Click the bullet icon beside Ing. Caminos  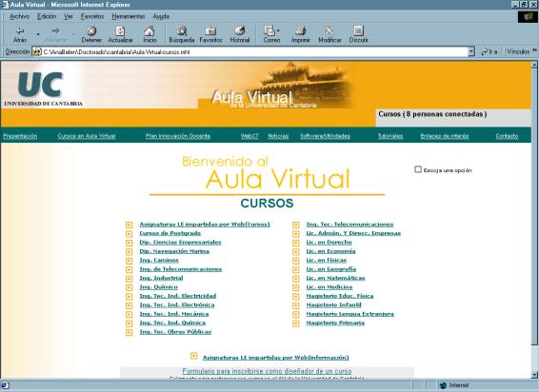[x=129, y=261]
